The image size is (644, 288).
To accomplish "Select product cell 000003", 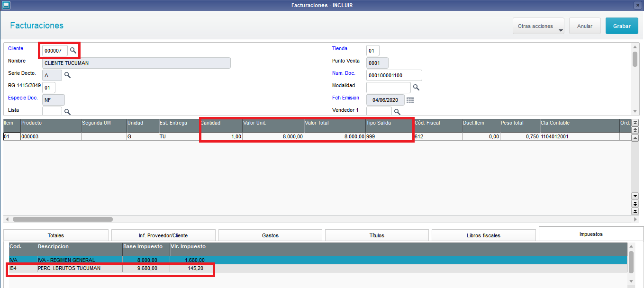I will [x=51, y=136].
